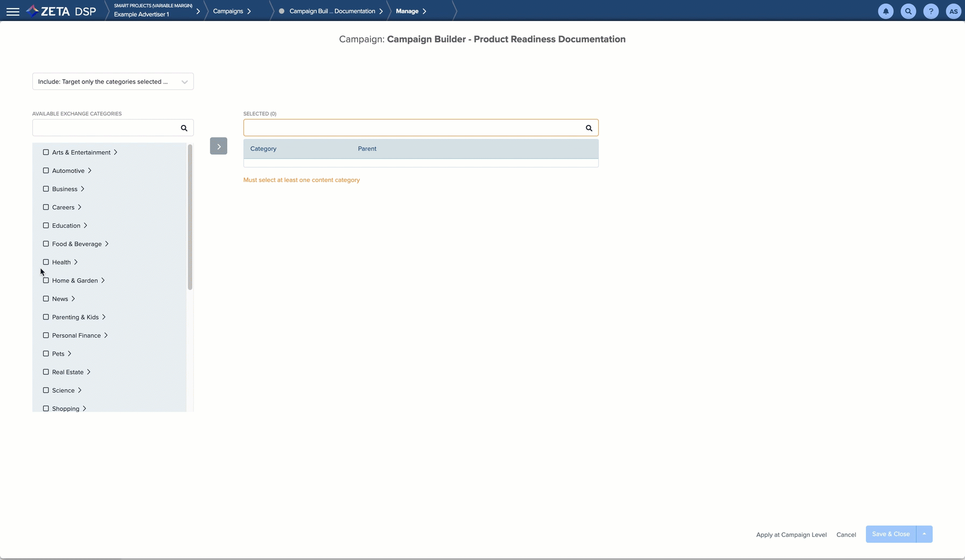Open the notifications bell
The width and height of the screenshot is (965, 560).
(885, 11)
